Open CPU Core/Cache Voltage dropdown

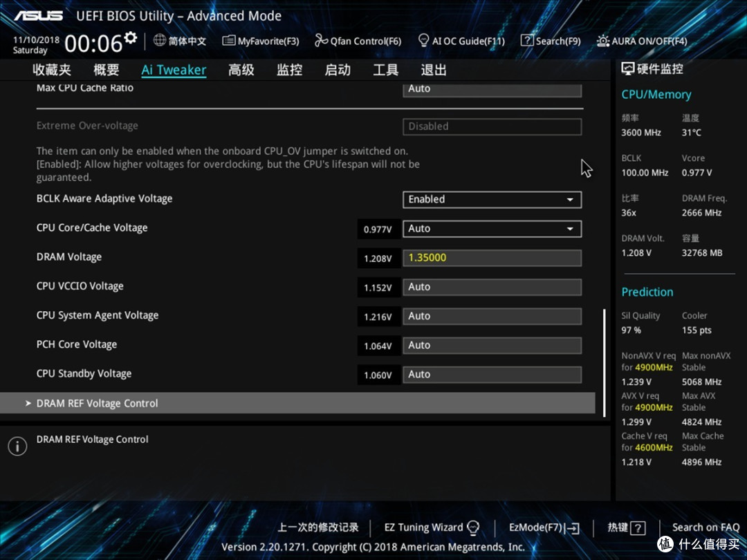492,229
